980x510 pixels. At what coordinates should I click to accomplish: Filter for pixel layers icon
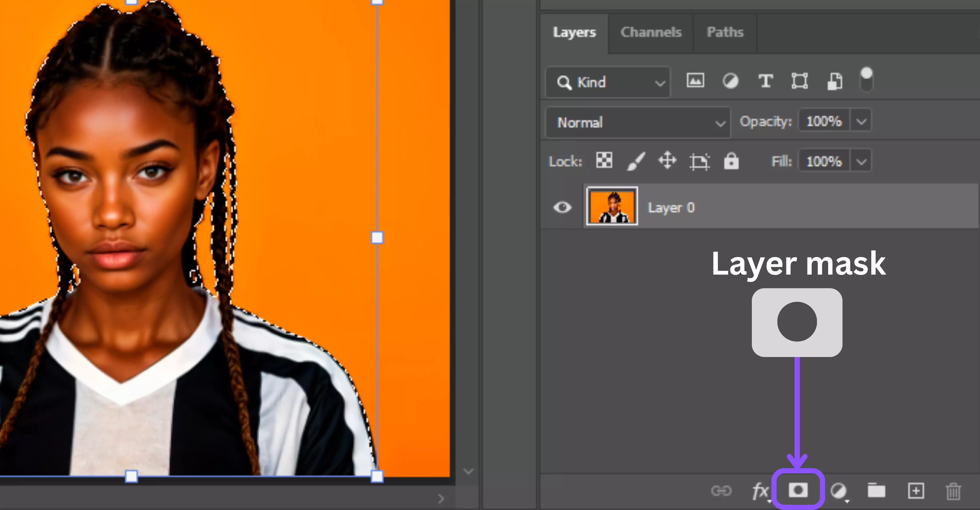pos(695,80)
